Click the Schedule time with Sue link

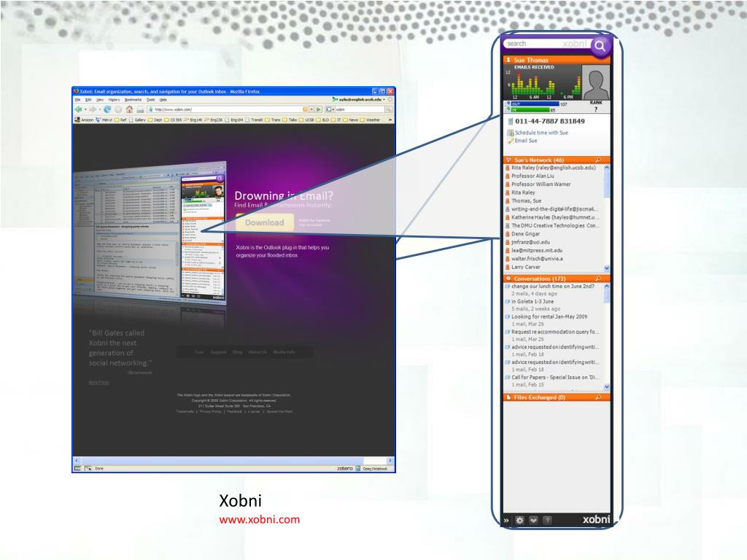coord(541,133)
